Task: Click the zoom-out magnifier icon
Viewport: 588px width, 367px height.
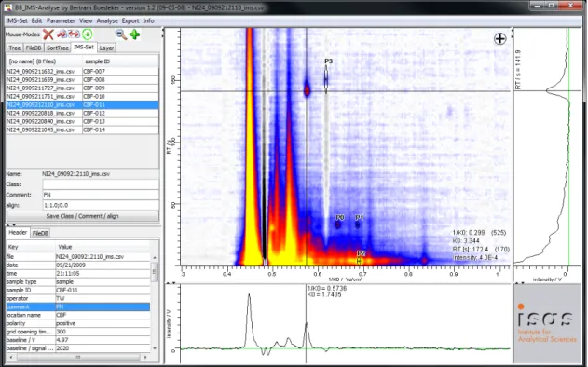Action: pos(121,34)
